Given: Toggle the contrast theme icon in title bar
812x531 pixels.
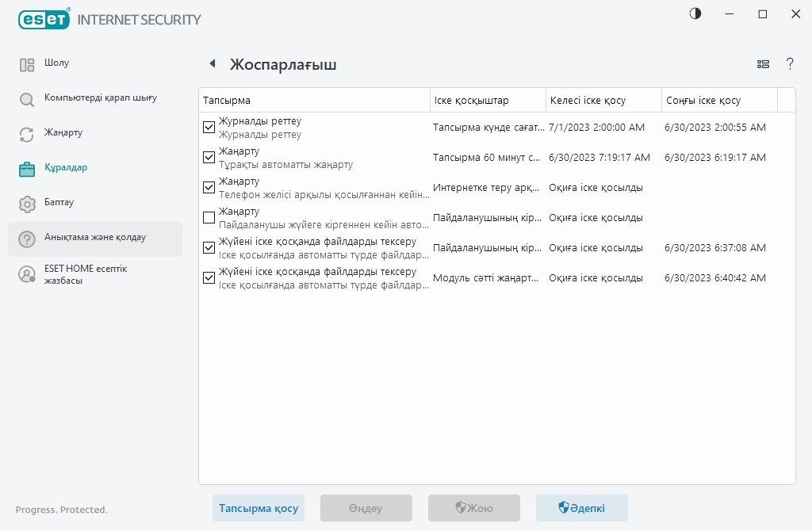Looking at the screenshot, I should tap(695, 14).
